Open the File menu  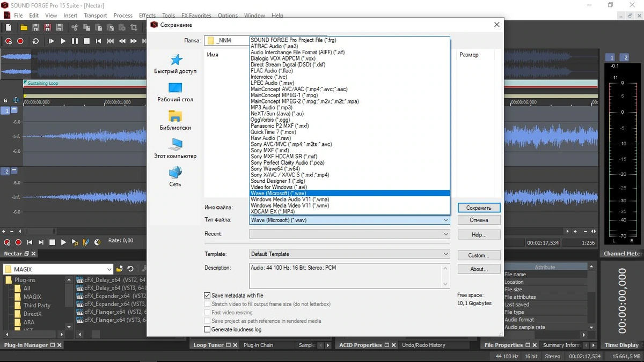[18, 16]
